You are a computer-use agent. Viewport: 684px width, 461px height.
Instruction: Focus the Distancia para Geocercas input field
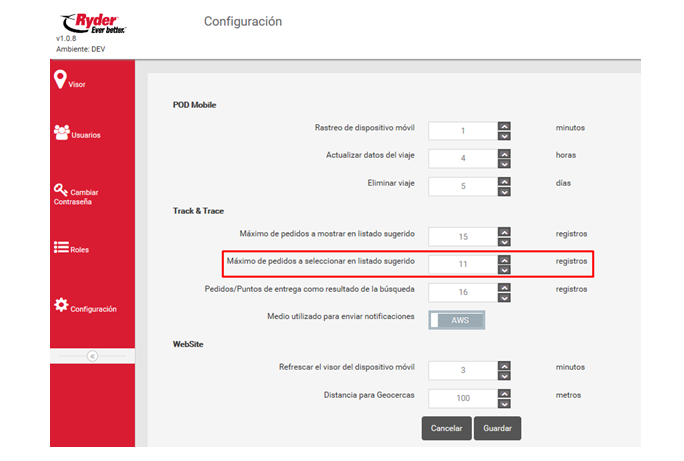point(463,398)
